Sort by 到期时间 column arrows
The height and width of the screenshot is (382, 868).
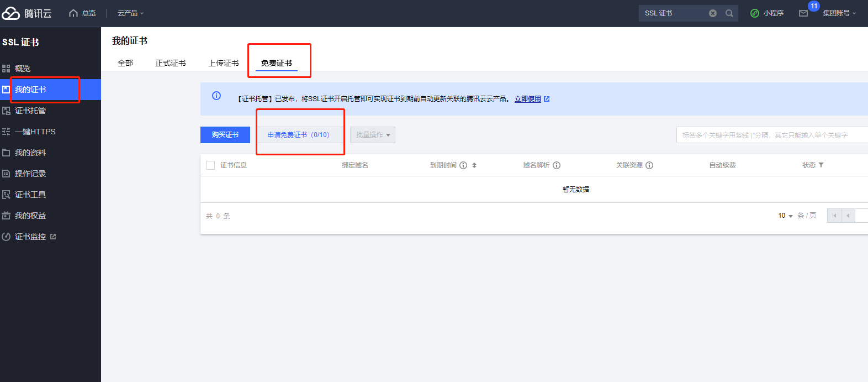click(x=474, y=165)
